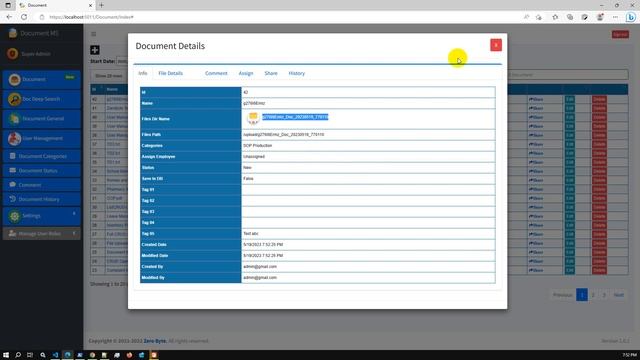
Task: Open Task View on taskbar
Action: 30,355
